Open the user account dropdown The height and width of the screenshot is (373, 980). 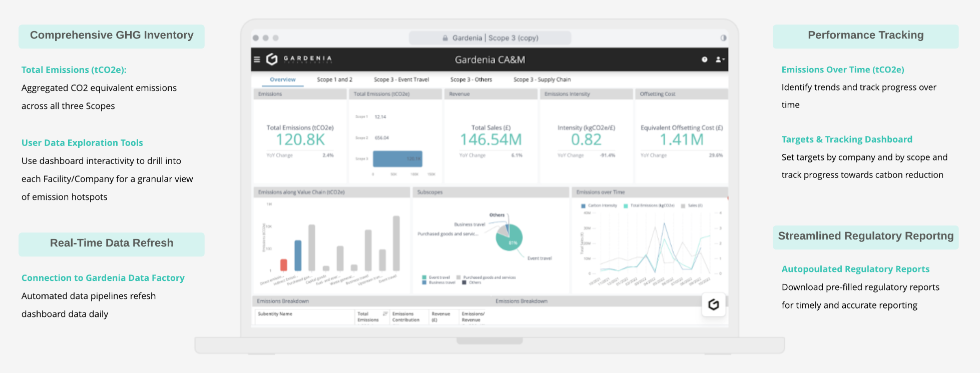click(720, 59)
